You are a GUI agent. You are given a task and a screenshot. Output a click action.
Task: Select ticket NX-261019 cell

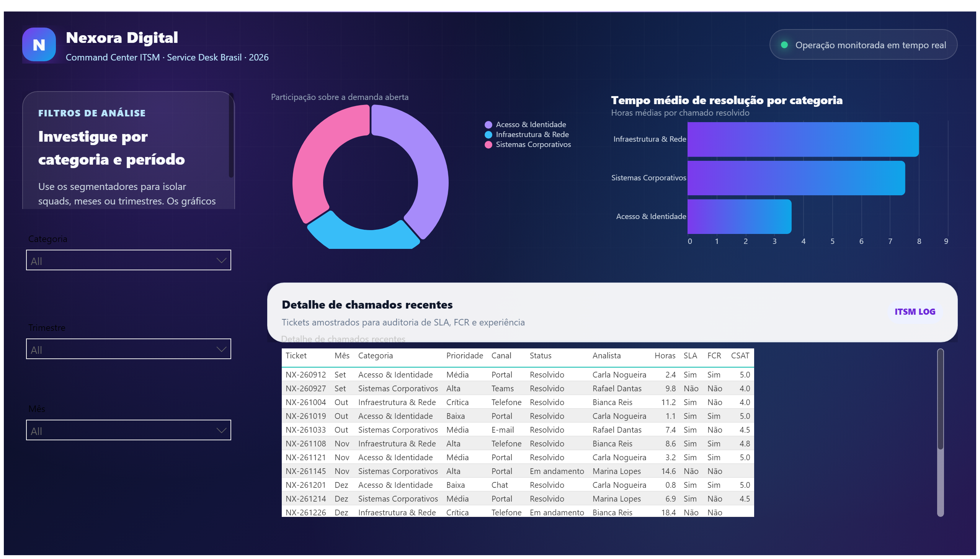click(305, 416)
